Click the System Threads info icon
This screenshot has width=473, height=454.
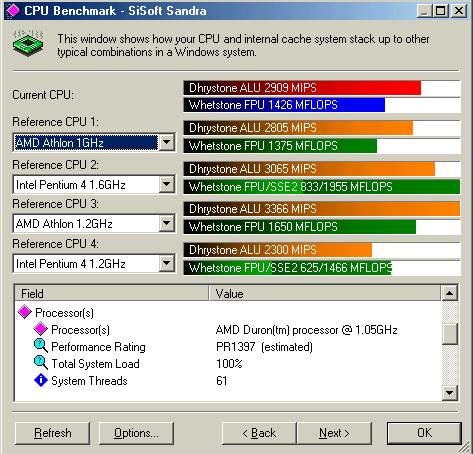click(41, 380)
